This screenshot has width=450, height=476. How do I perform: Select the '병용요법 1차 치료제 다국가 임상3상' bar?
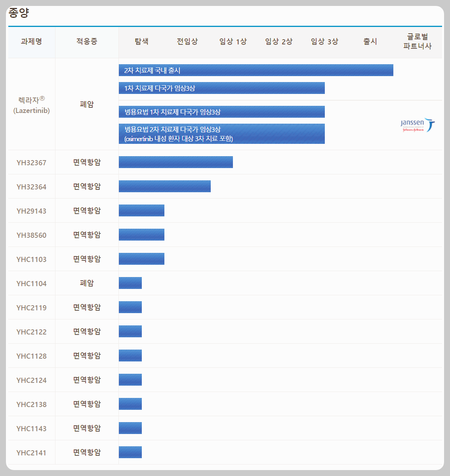click(x=221, y=112)
